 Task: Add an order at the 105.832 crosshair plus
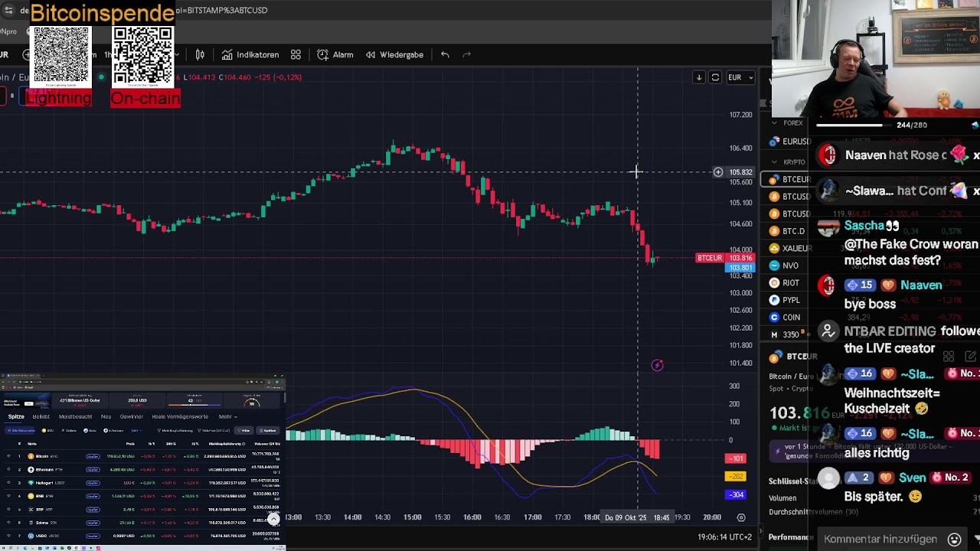tap(718, 172)
